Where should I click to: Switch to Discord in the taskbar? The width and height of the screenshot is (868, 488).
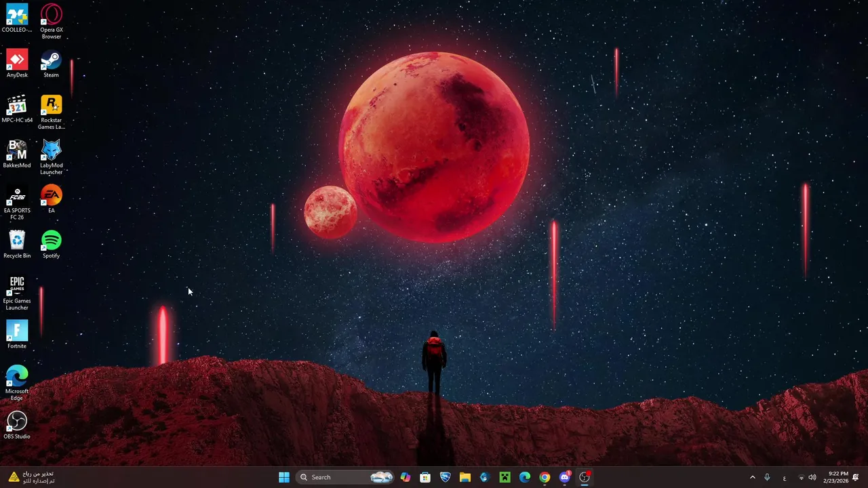tap(565, 477)
